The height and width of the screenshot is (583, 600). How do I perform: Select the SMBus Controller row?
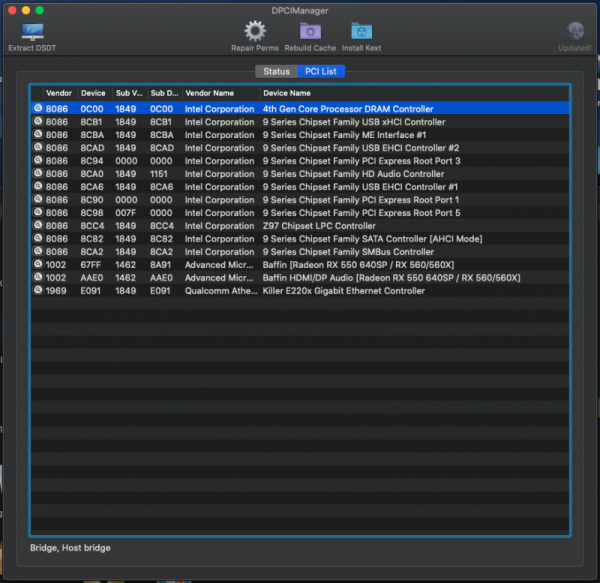tap(348, 252)
